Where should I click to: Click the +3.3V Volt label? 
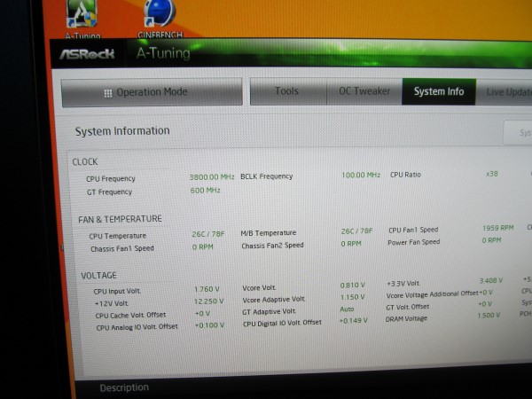(403, 284)
